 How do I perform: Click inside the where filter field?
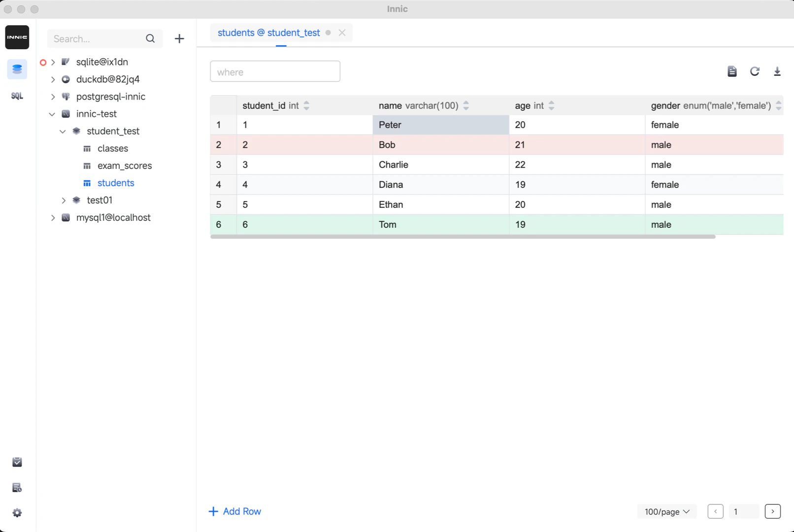tap(275, 71)
